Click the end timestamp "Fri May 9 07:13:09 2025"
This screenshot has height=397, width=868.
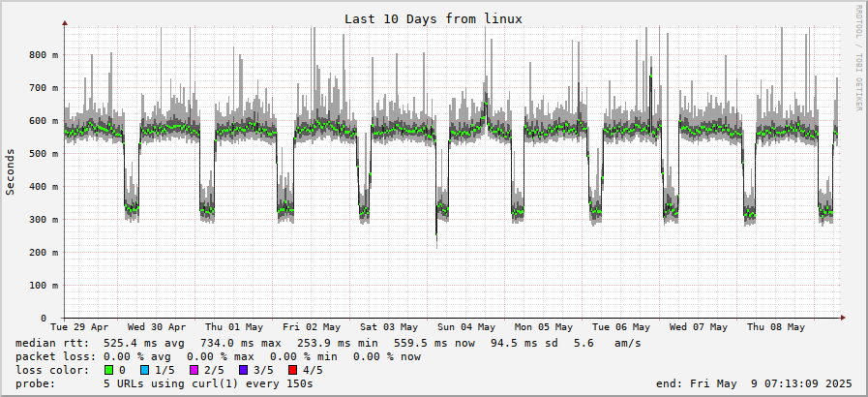[x=771, y=383]
